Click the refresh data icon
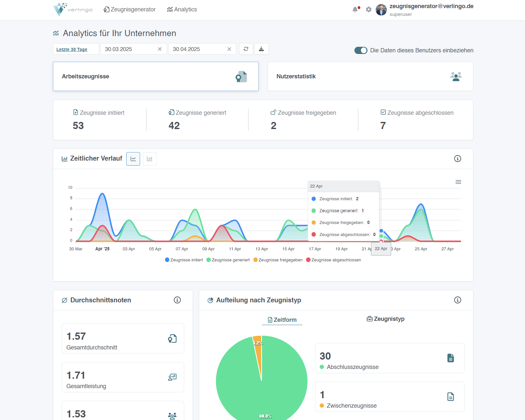 [x=246, y=49]
